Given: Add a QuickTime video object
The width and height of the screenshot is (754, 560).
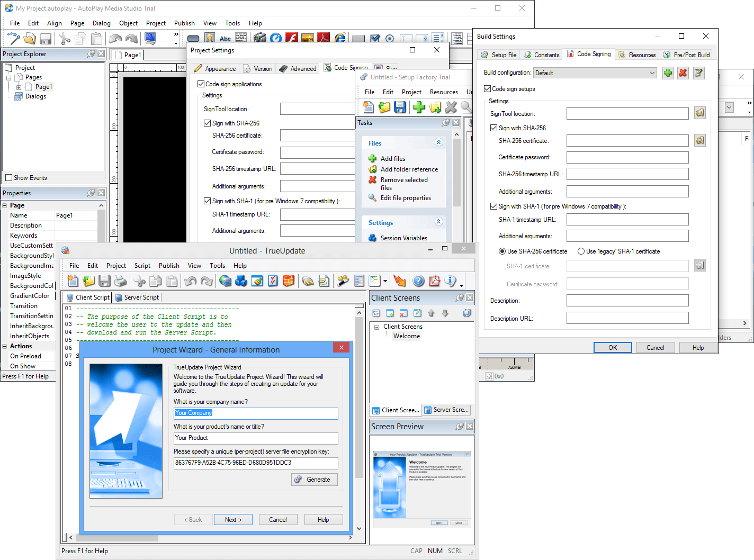Looking at the screenshot, I should tap(276, 38).
